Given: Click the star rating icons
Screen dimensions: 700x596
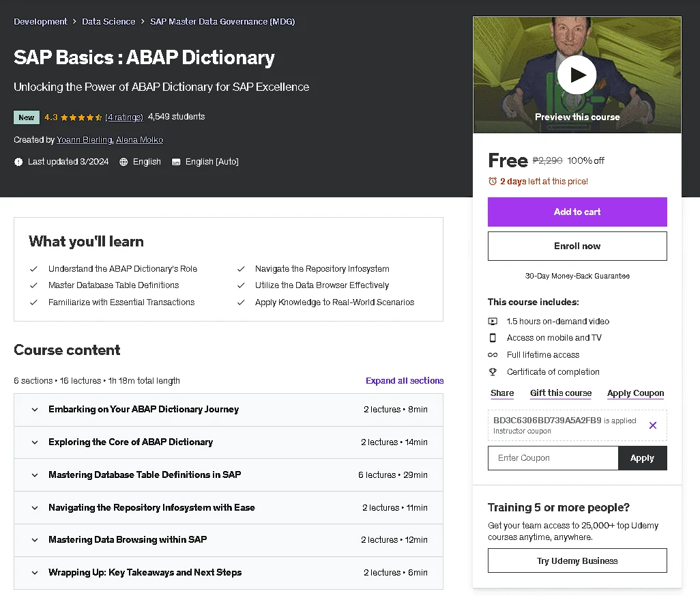Looking at the screenshot, I should coord(81,117).
